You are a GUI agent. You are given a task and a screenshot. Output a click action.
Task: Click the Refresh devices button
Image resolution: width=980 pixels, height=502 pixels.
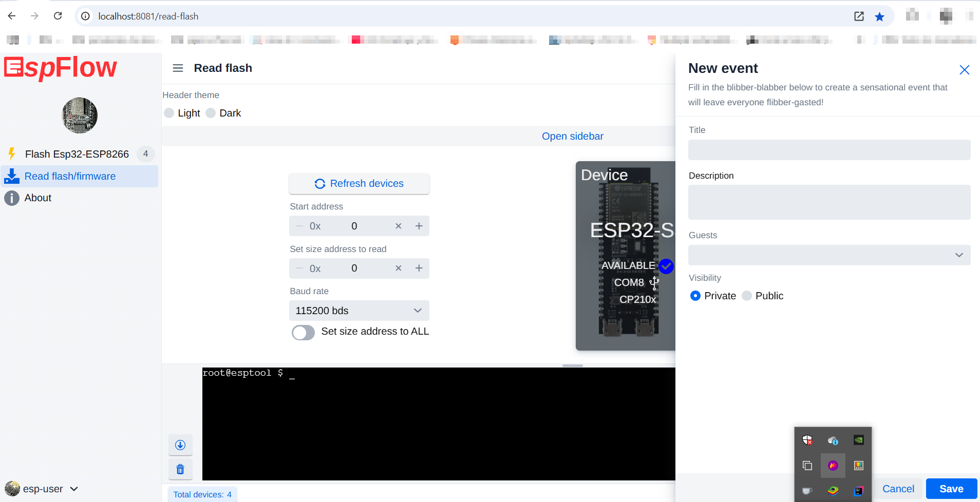coord(359,184)
